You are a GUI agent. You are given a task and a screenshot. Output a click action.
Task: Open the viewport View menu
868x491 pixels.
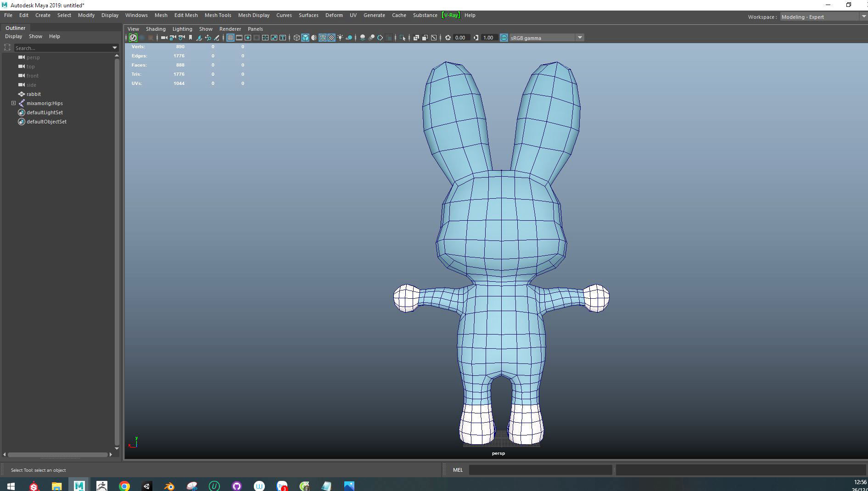point(133,29)
